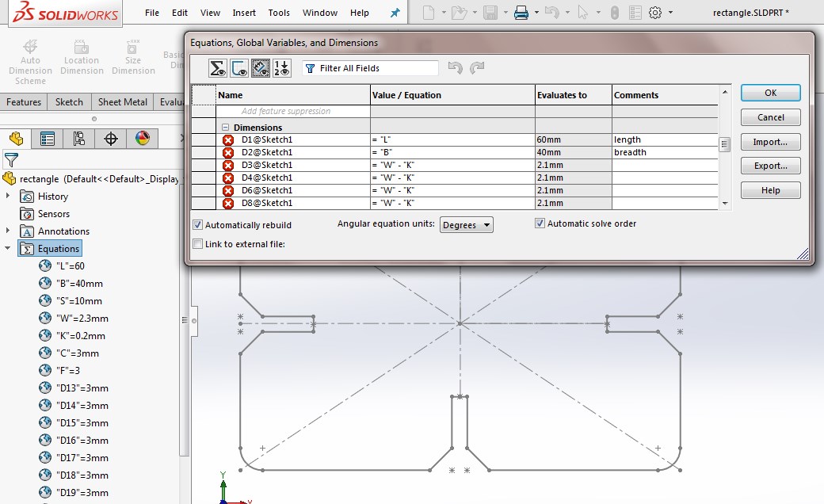Switch to Sketch Equation View icon
Image resolution: width=824 pixels, height=504 pixels.
[x=239, y=68]
